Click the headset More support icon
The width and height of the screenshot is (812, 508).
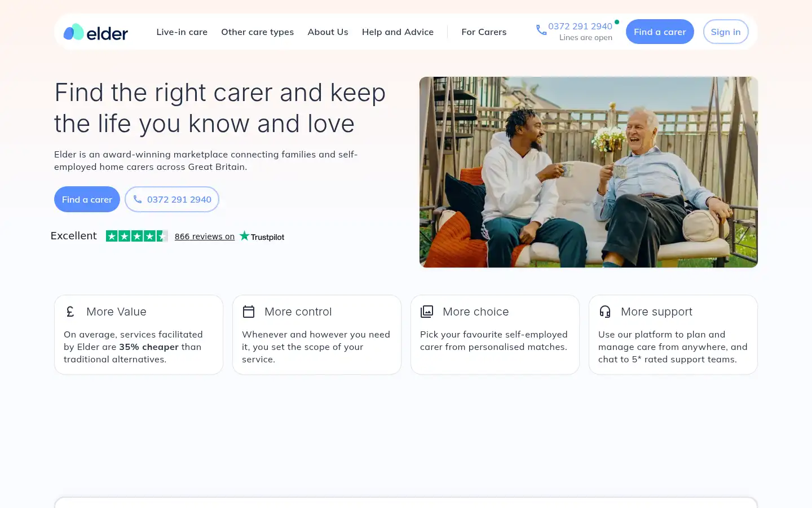click(x=605, y=312)
